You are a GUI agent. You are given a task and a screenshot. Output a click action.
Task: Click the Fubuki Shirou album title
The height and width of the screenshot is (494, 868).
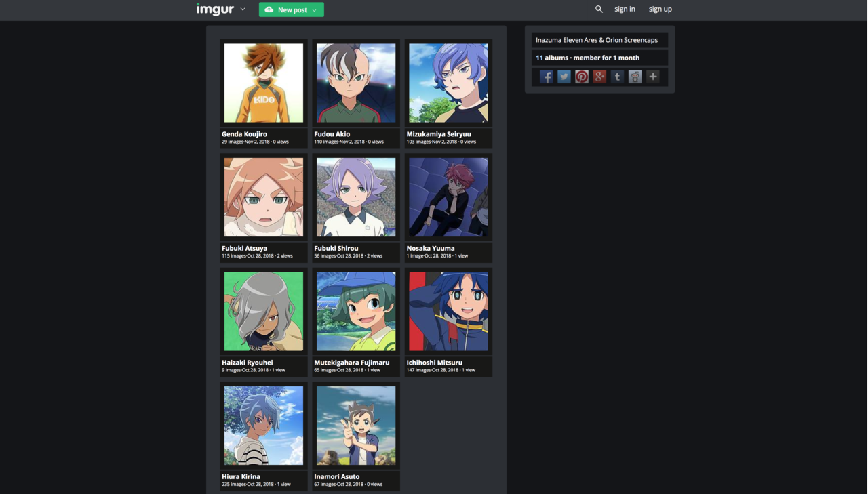point(336,248)
